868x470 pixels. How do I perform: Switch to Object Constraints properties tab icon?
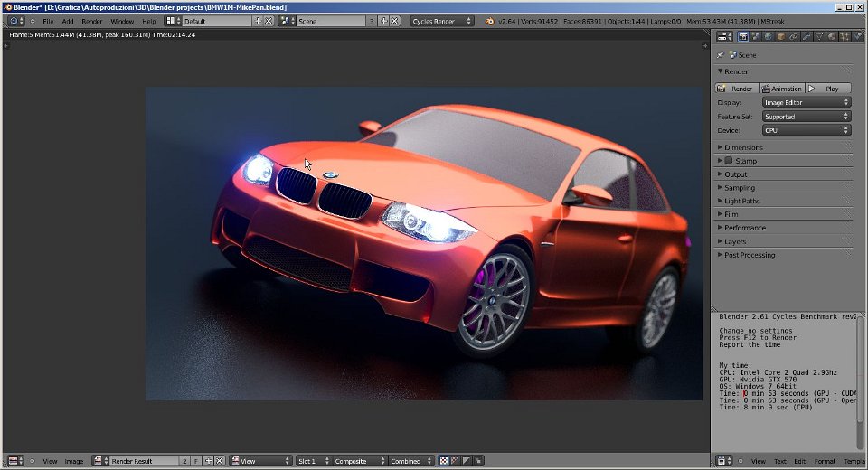(x=794, y=37)
